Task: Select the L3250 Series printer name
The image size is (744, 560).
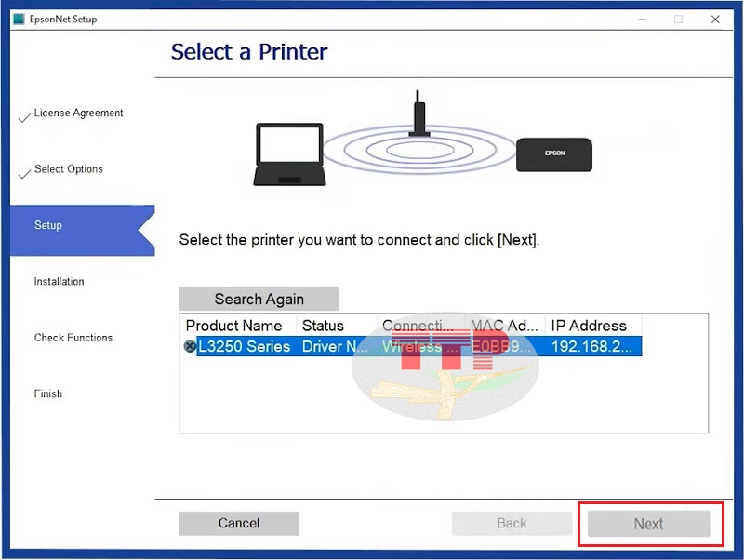Action: click(244, 346)
